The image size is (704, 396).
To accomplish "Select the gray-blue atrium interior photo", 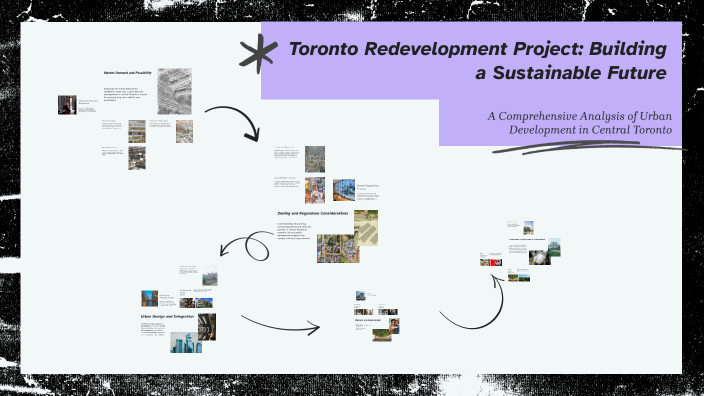I will (315, 159).
